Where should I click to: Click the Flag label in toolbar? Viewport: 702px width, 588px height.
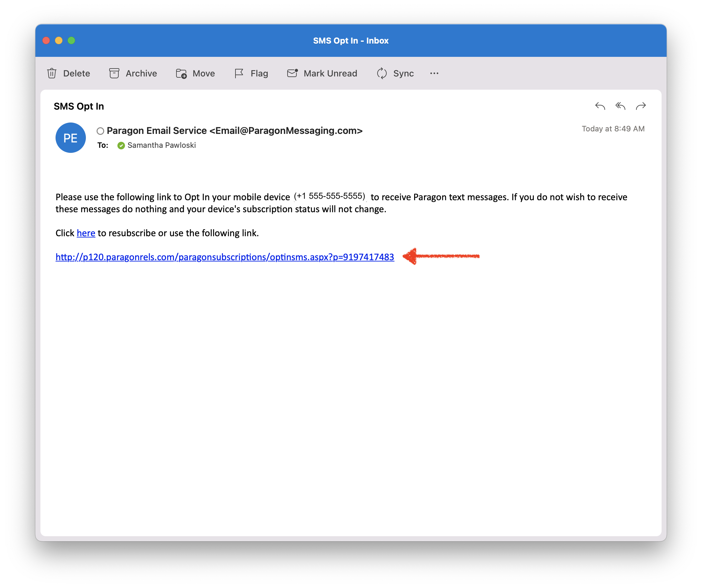(259, 73)
